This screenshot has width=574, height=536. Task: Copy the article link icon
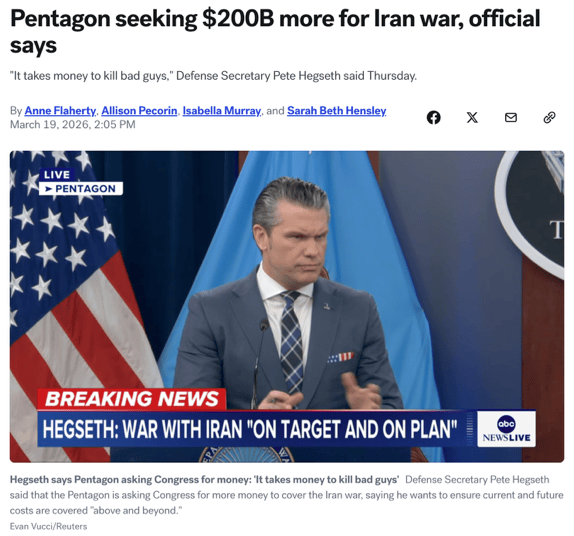point(549,118)
